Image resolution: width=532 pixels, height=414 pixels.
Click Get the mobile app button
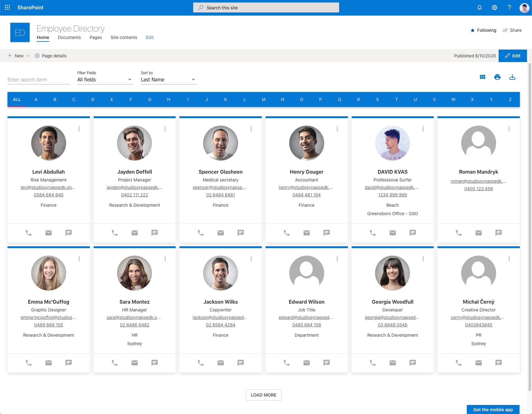[493, 410]
